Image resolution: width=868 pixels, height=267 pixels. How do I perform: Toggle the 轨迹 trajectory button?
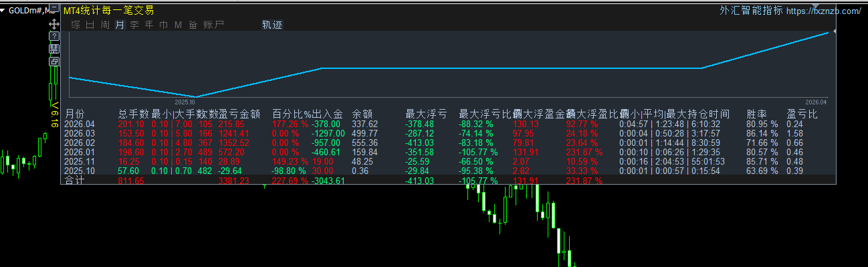point(272,25)
